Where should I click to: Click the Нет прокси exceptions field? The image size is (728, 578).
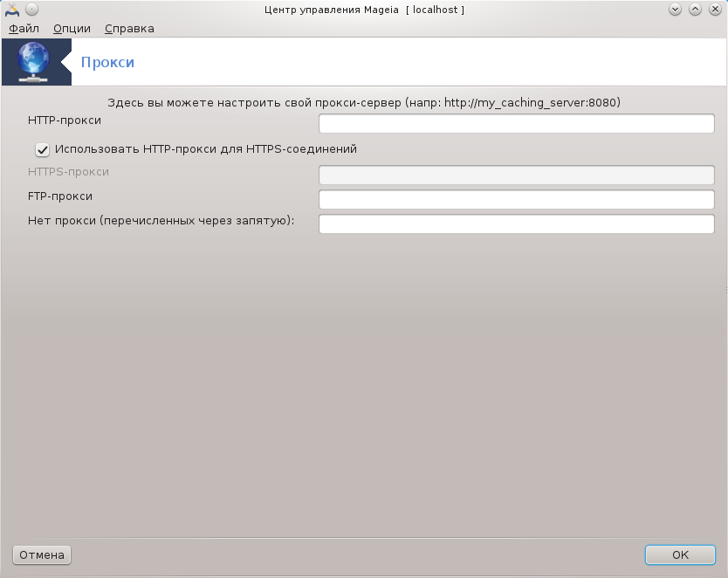(x=516, y=224)
